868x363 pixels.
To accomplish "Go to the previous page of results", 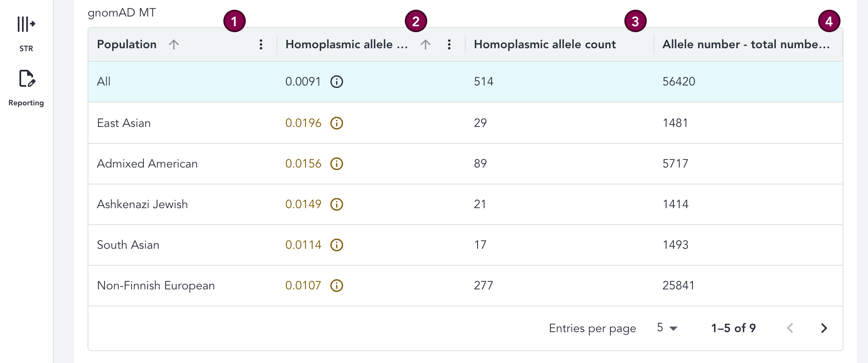I will [x=790, y=328].
